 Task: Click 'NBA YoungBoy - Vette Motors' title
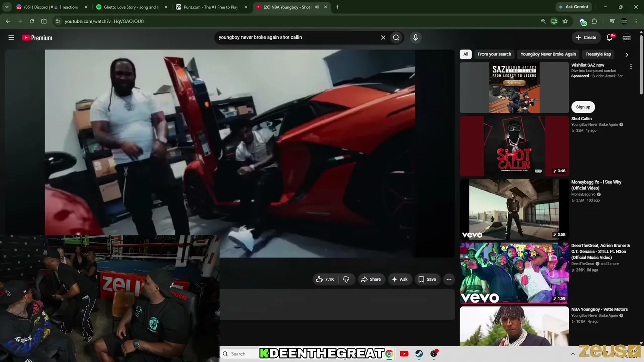click(599, 309)
